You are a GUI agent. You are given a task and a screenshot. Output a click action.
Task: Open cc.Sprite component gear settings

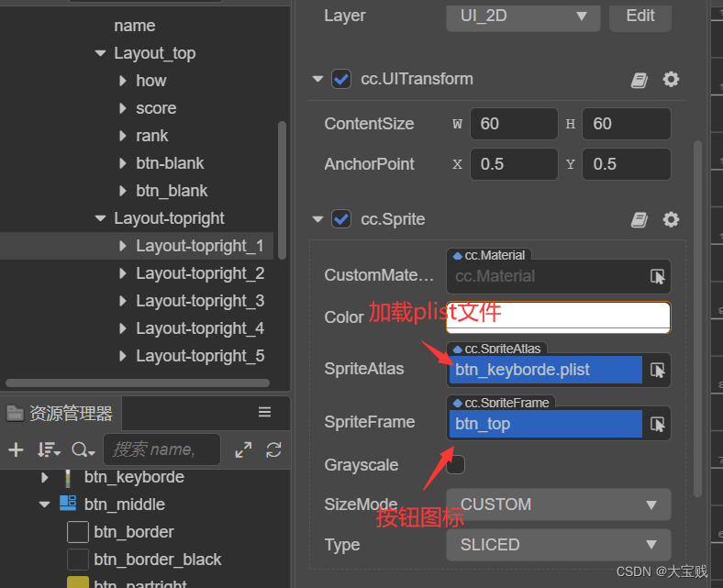tap(671, 220)
